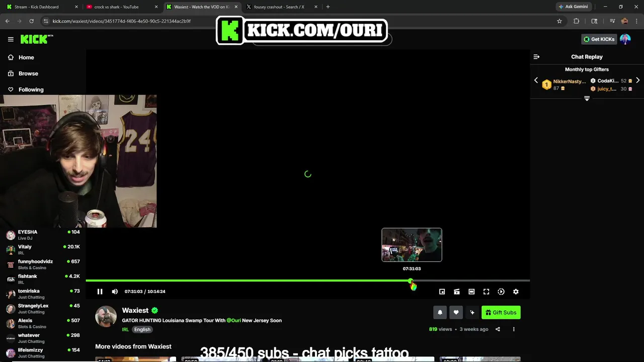Toggle the notification bell for Waxiest
The width and height of the screenshot is (644, 362).
click(x=440, y=313)
